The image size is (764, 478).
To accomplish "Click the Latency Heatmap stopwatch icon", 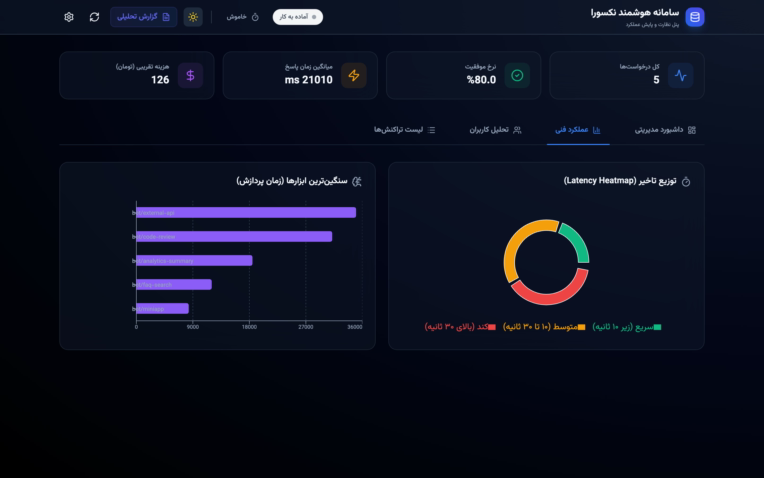I will click(x=686, y=182).
